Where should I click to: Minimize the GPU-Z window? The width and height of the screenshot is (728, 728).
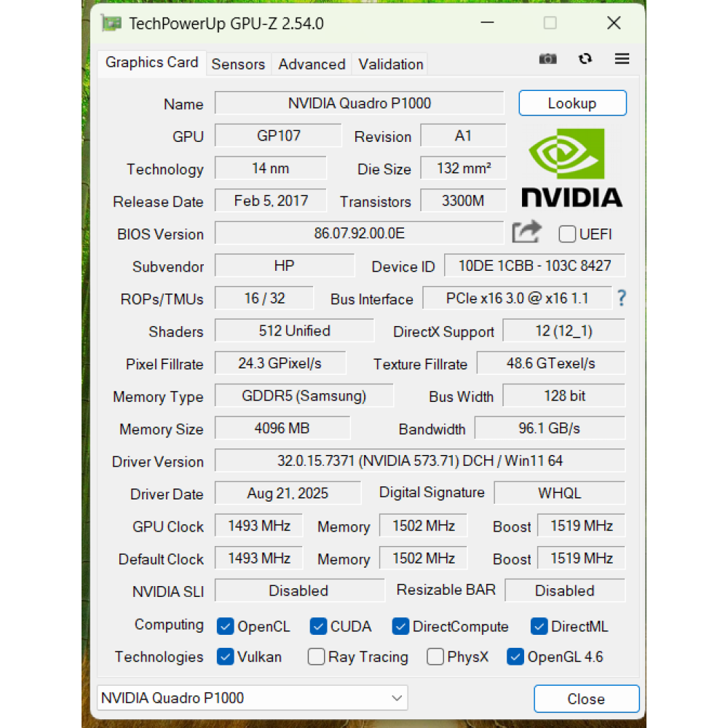coord(487,23)
